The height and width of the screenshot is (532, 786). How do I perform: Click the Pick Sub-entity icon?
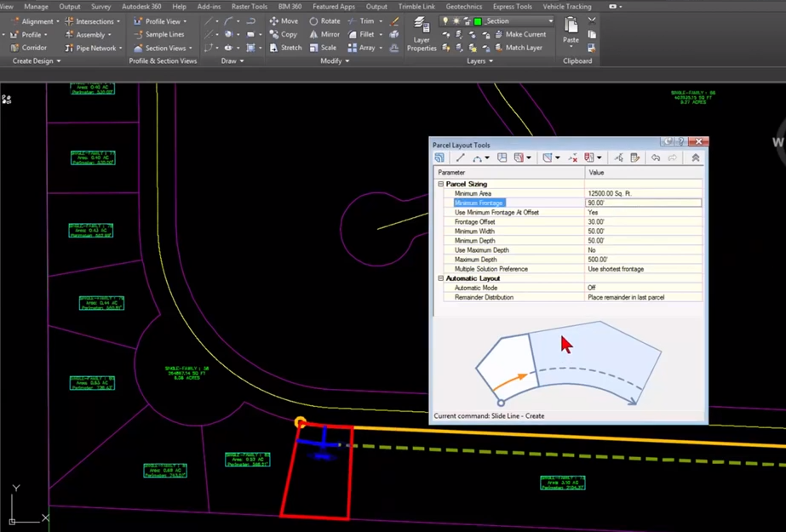pyautogui.click(x=618, y=157)
